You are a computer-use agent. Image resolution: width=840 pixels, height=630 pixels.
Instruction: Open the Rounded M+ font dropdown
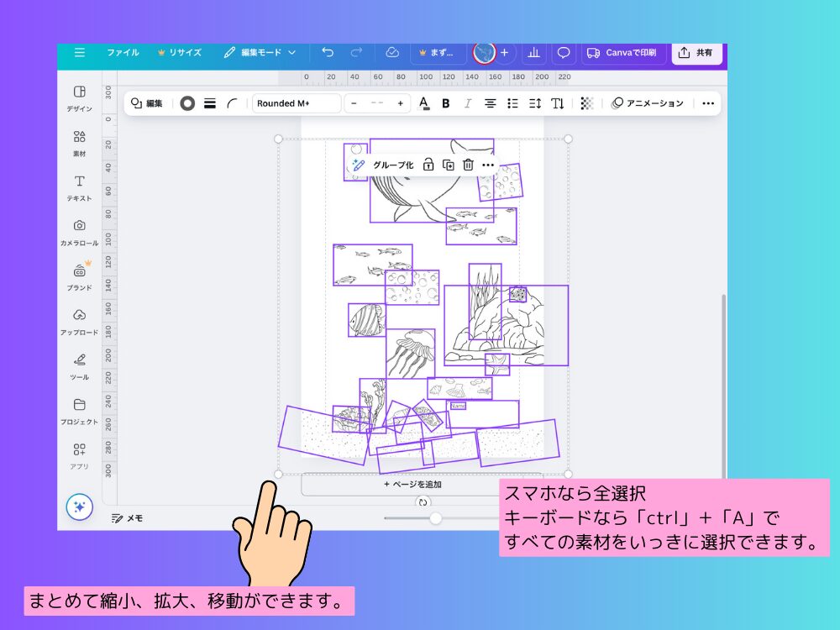point(296,102)
